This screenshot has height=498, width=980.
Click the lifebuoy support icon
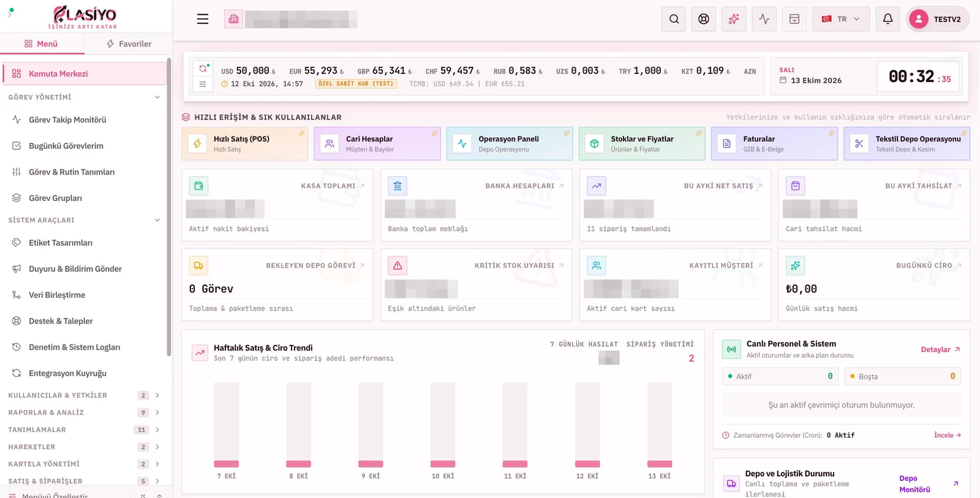click(704, 19)
